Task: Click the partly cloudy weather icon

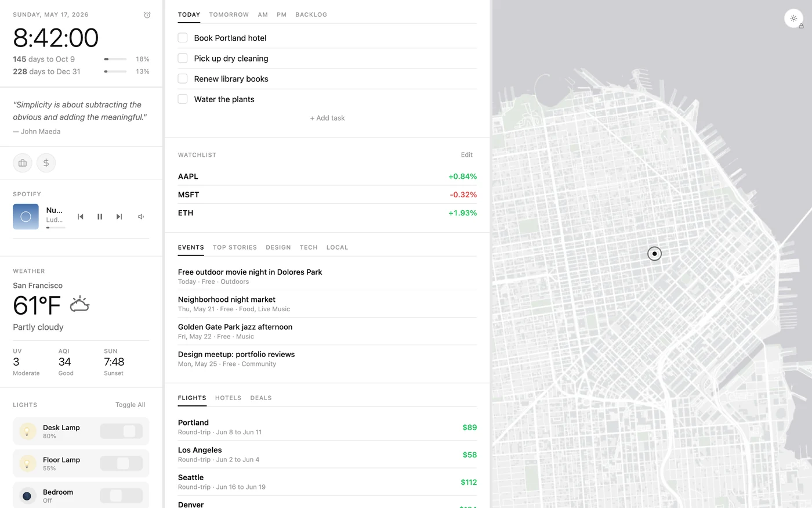Action: pos(79,304)
